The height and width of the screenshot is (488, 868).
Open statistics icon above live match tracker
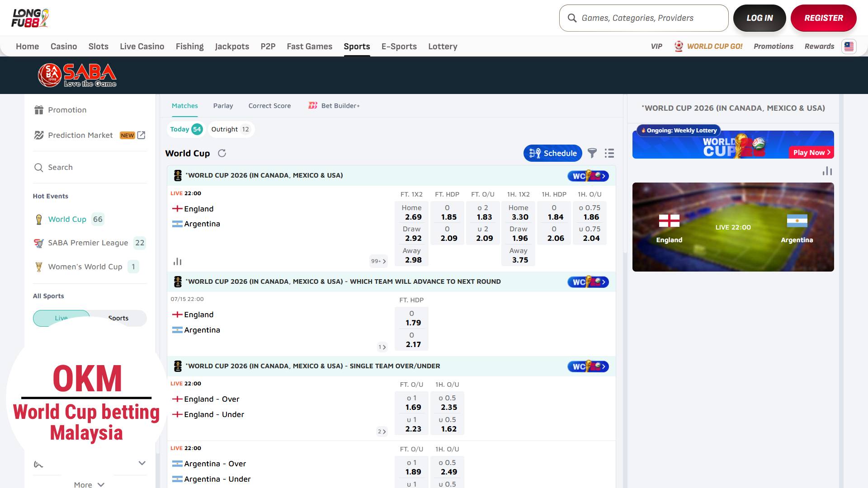(827, 171)
